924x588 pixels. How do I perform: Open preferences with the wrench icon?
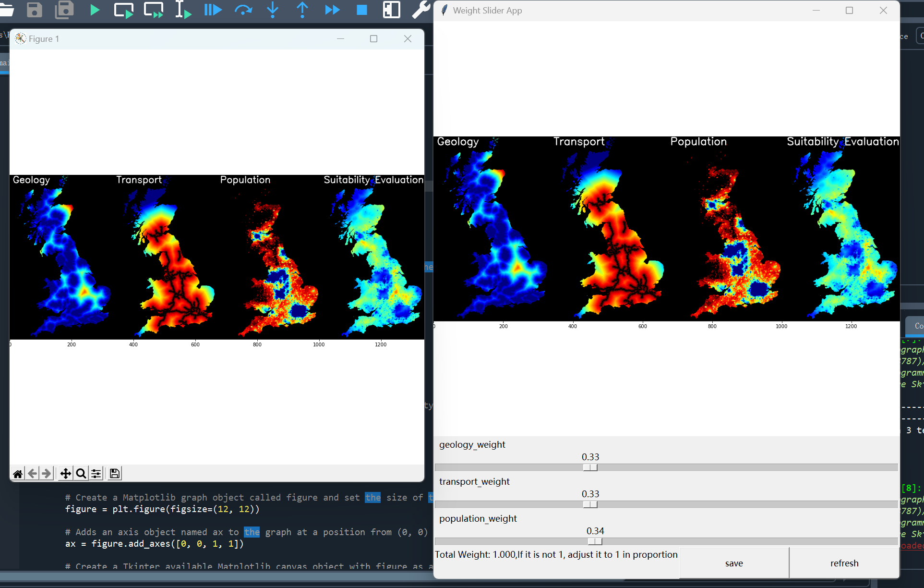pos(420,10)
